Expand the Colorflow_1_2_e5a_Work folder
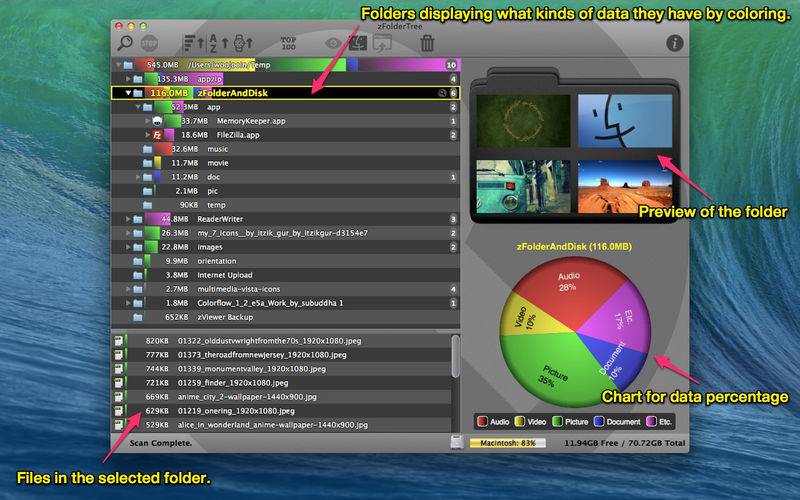This screenshot has width=800, height=500. [x=128, y=303]
